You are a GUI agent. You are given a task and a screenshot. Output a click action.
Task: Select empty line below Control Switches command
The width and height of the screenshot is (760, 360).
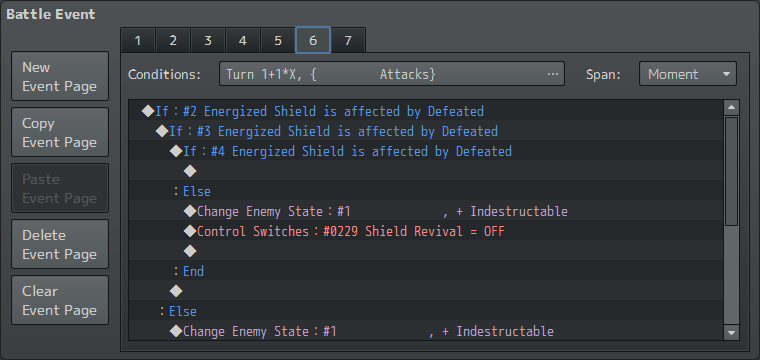point(426,251)
